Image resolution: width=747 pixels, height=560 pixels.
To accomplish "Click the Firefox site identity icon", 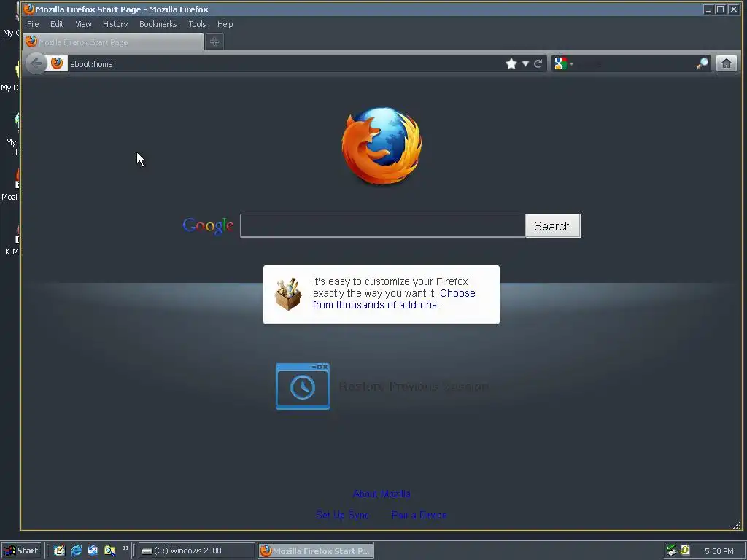I will 57,63.
